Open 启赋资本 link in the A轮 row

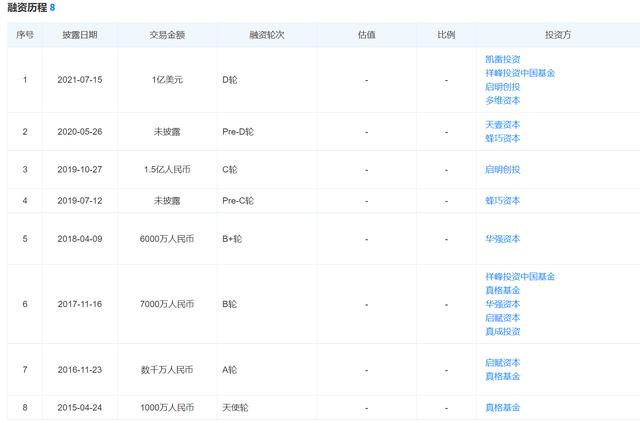point(502,363)
